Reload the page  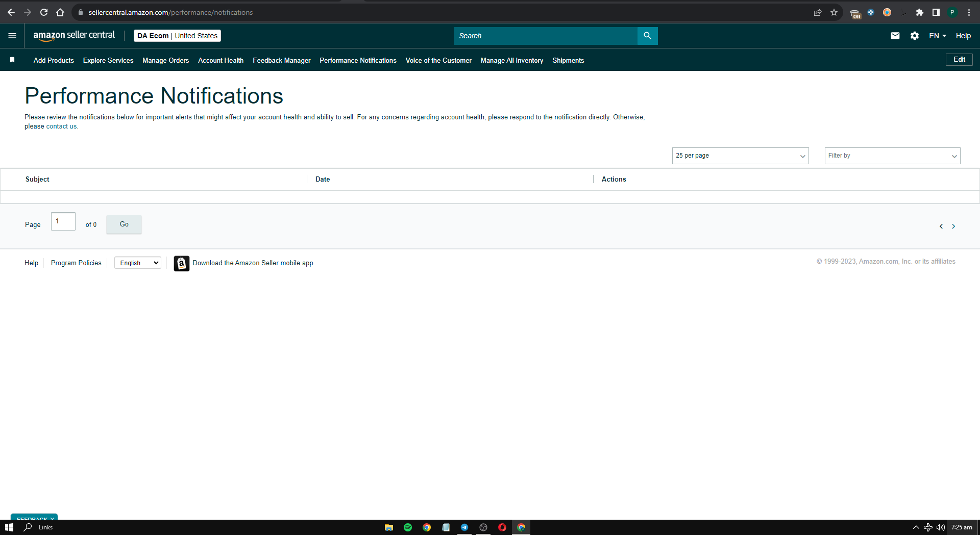click(x=44, y=12)
